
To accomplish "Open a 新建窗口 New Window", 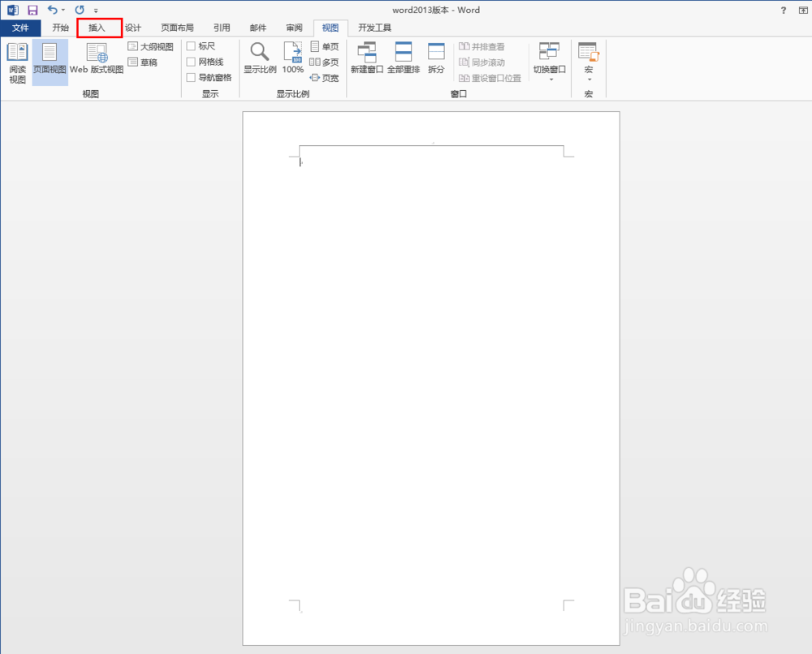I will pyautogui.click(x=367, y=58).
